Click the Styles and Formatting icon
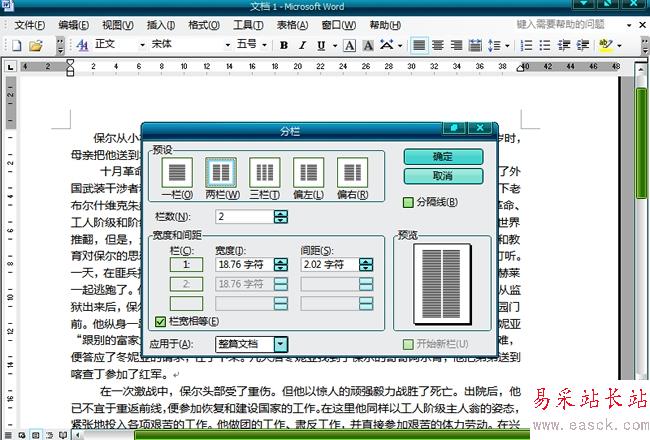650x440 pixels. 82,45
